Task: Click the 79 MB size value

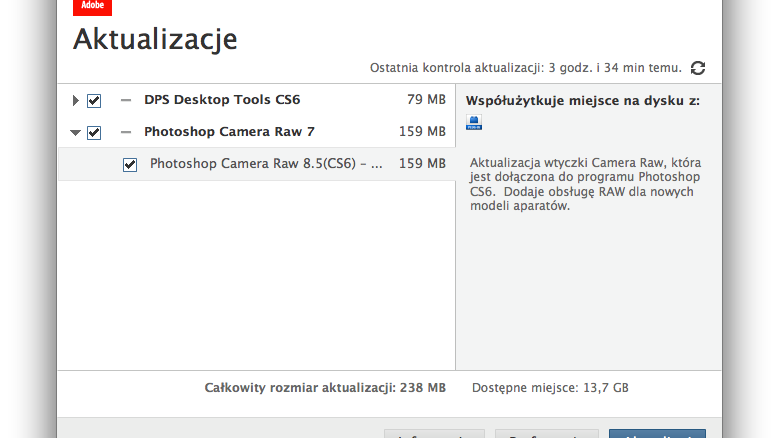Action: coord(426,100)
